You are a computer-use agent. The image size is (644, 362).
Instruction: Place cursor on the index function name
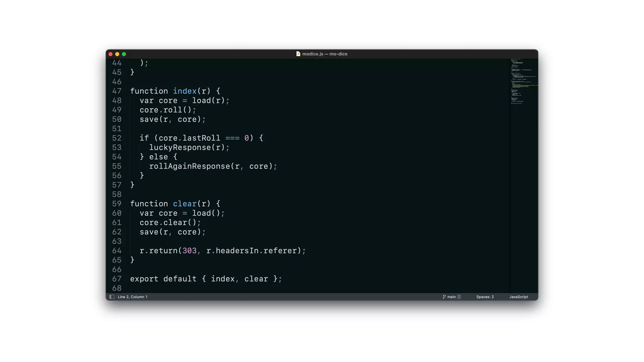185,91
